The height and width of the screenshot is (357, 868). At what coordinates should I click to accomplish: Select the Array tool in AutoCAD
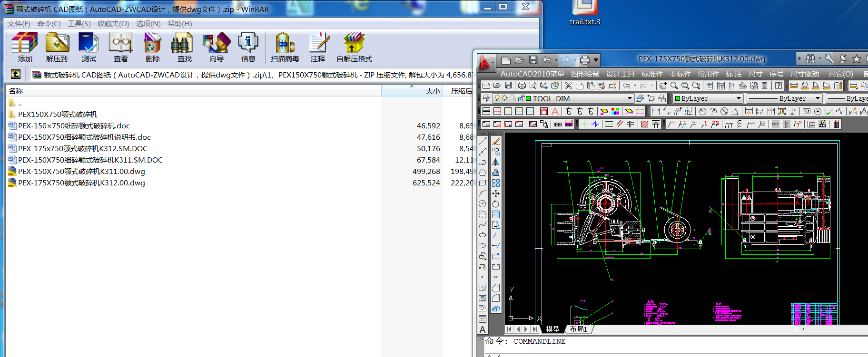(496, 183)
